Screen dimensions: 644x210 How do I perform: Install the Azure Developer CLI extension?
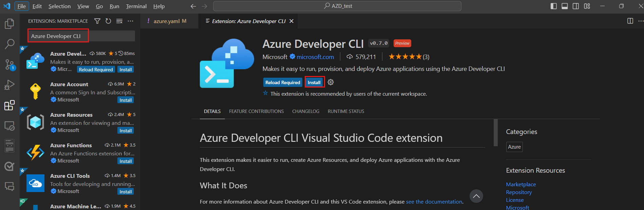[314, 82]
